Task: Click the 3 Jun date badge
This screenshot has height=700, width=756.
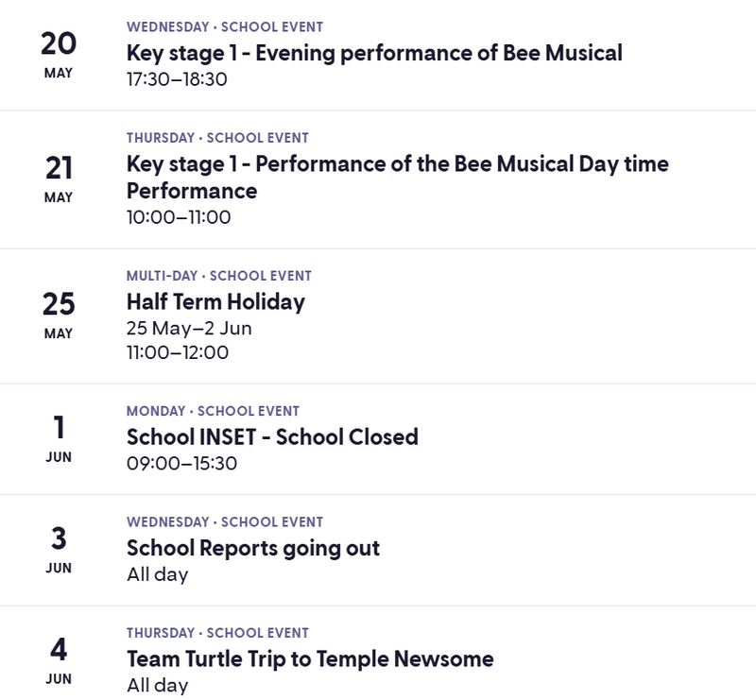Action: 59,550
